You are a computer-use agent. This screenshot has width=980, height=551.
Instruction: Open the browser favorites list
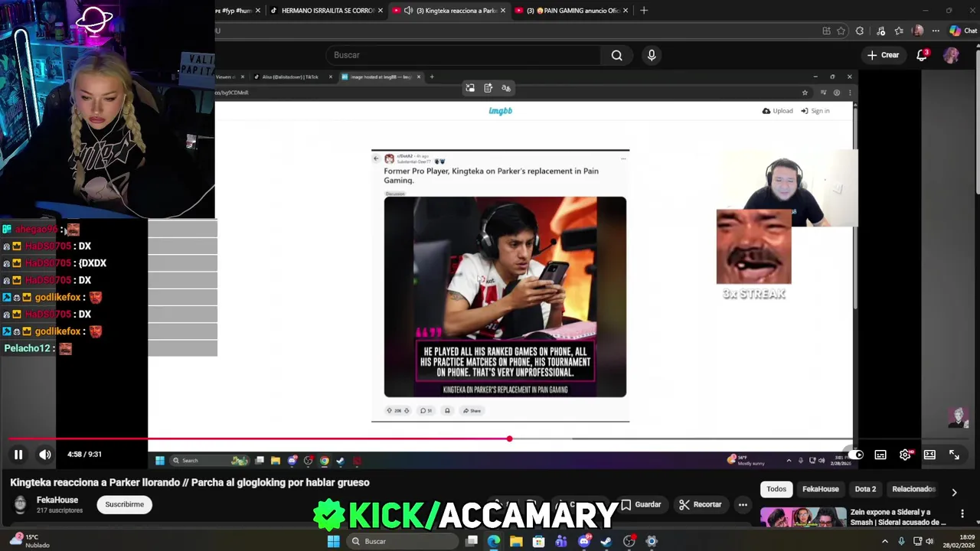point(899,31)
